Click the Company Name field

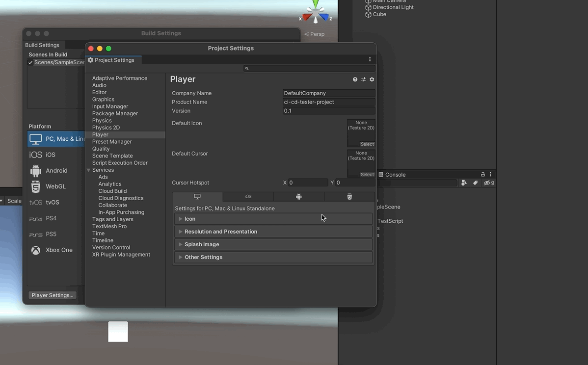point(329,93)
